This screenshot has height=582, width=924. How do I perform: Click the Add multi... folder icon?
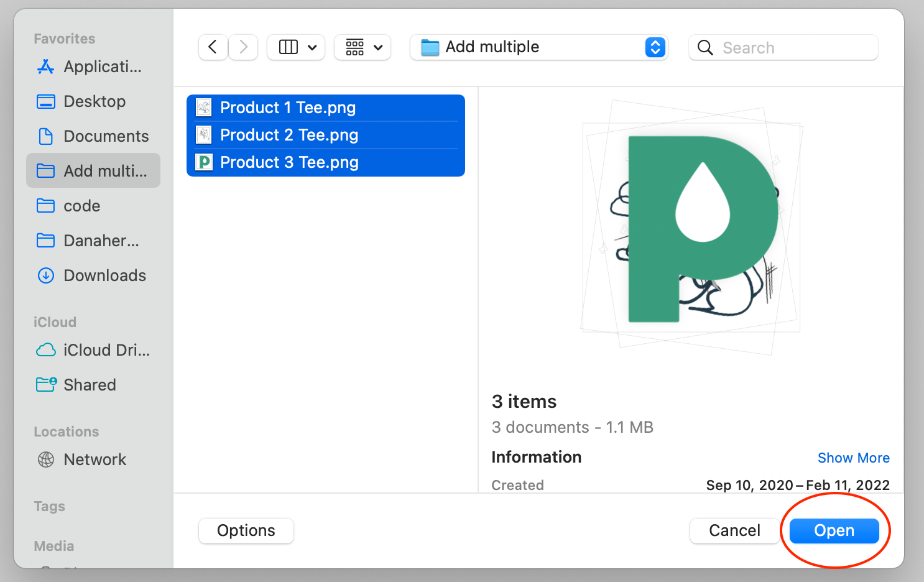tap(45, 171)
